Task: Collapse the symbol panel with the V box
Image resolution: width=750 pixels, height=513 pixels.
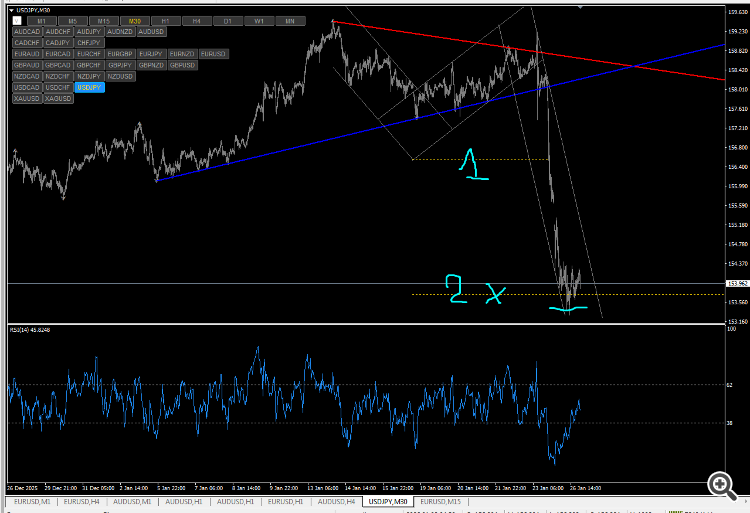Action: [x=17, y=21]
